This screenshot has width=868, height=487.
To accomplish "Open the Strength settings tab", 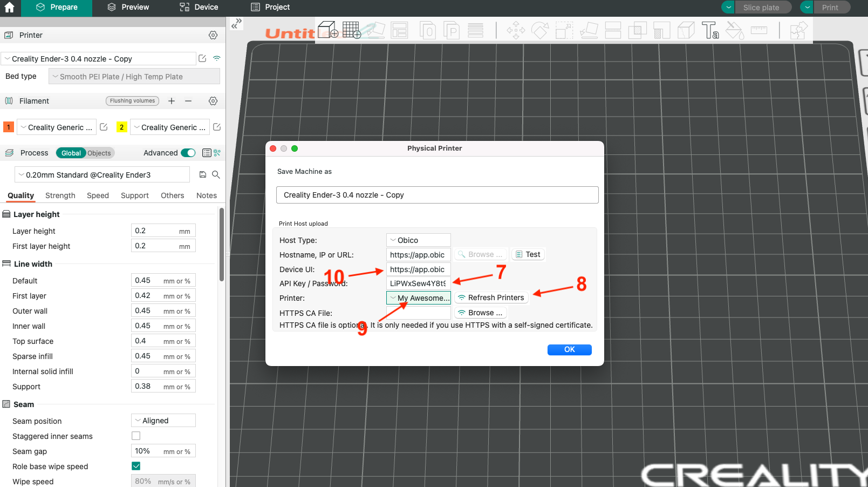I will 60,195.
